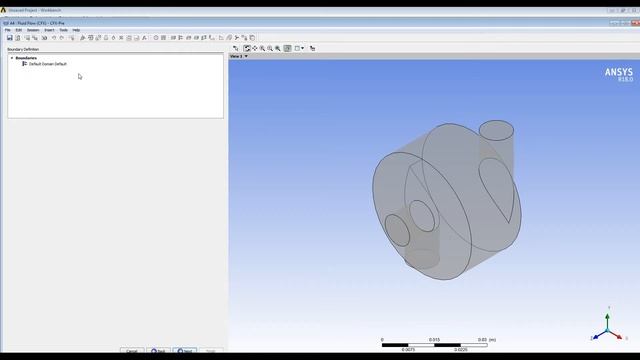This screenshot has height=360, width=640.
Task: Open the Help menu
Action: tap(76, 30)
